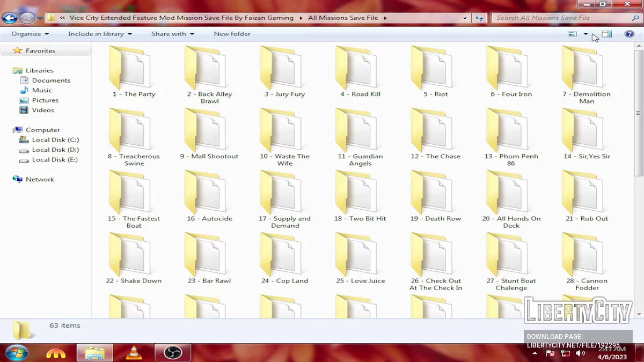The width and height of the screenshot is (644, 362).
Task: Click the address bar refresh button
Action: click(x=479, y=18)
